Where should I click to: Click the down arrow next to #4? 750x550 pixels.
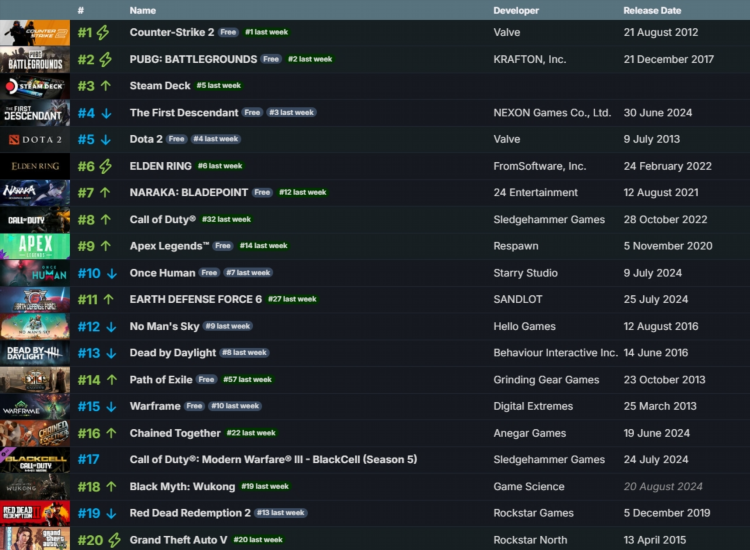pyautogui.click(x=106, y=113)
